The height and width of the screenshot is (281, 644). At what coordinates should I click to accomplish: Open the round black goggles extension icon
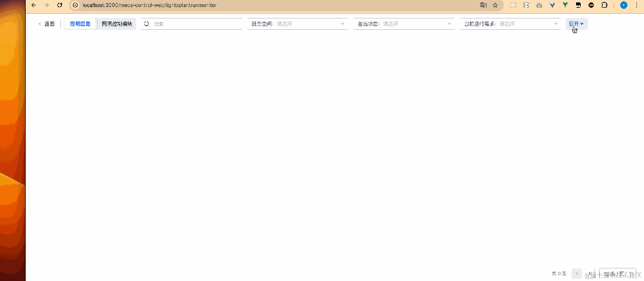pos(591,5)
